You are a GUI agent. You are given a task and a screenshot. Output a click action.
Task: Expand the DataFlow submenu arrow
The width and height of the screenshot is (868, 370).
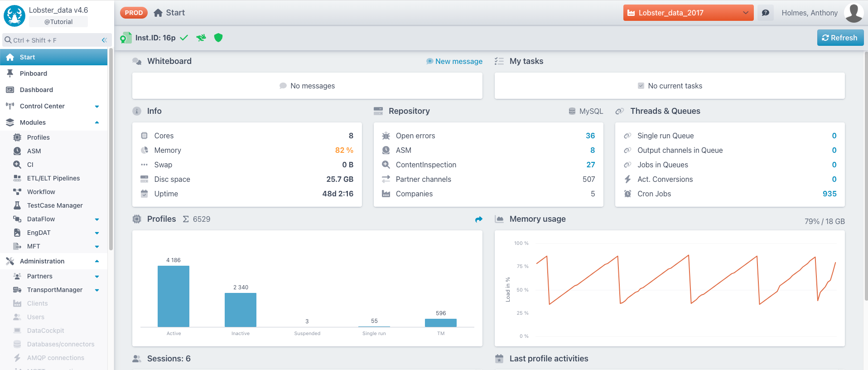97,219
